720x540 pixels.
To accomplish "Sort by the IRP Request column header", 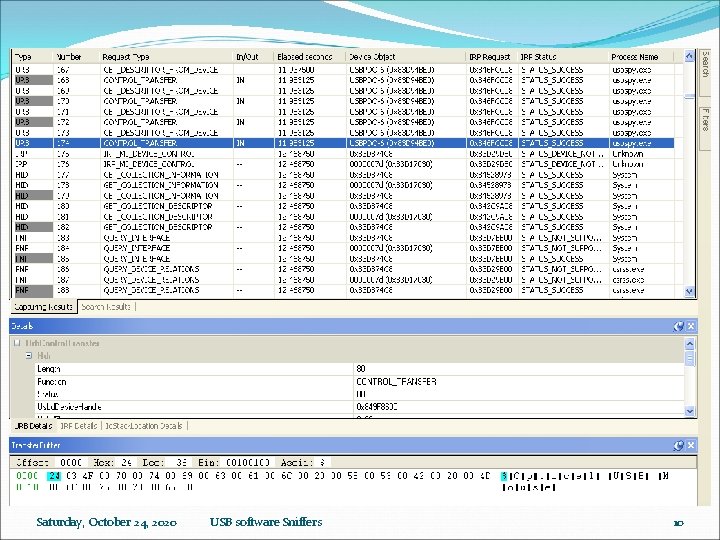I will tap(492, 57).
